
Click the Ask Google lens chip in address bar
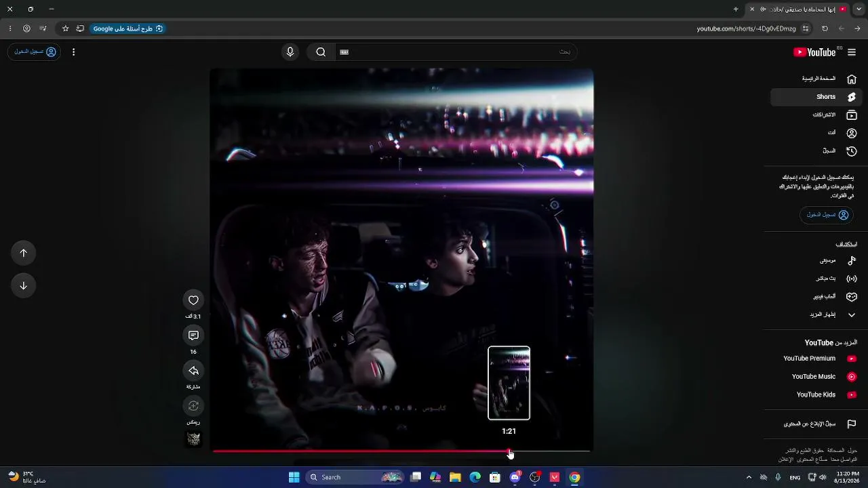point(127,28)
